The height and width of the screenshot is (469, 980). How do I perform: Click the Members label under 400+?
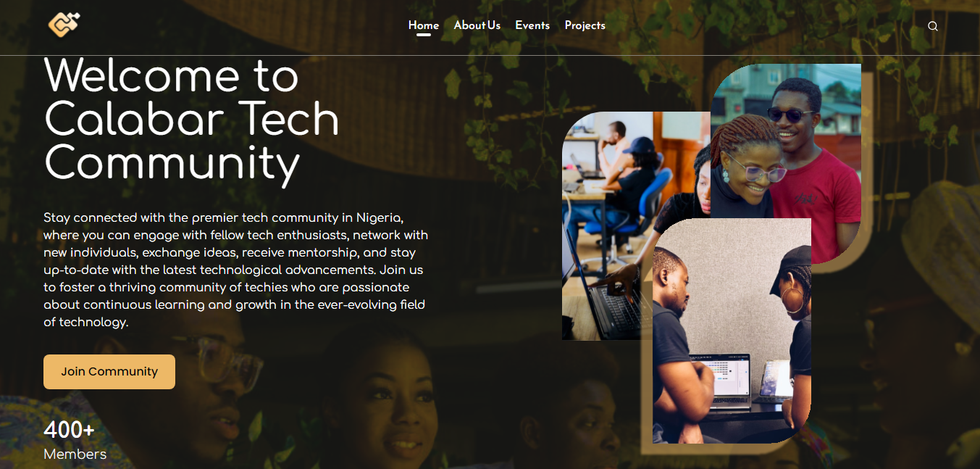click(x=75, y=455)
